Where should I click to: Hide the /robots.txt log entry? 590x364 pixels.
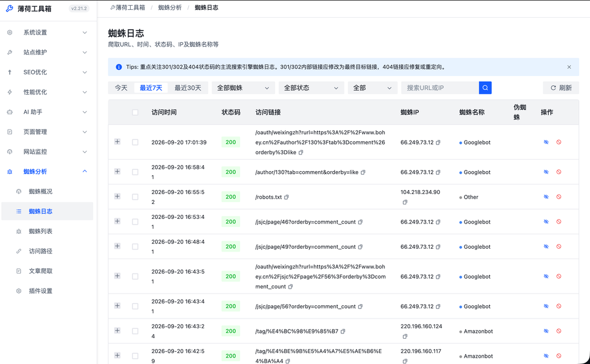546,196
